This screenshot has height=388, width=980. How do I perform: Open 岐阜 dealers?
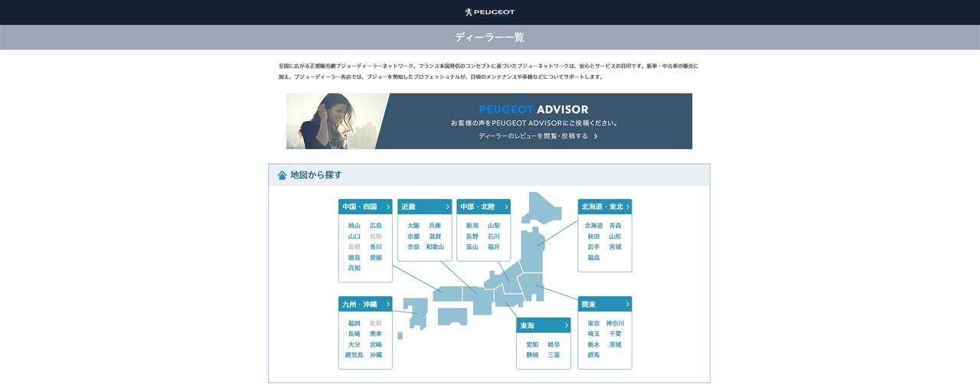pos(554,344)
